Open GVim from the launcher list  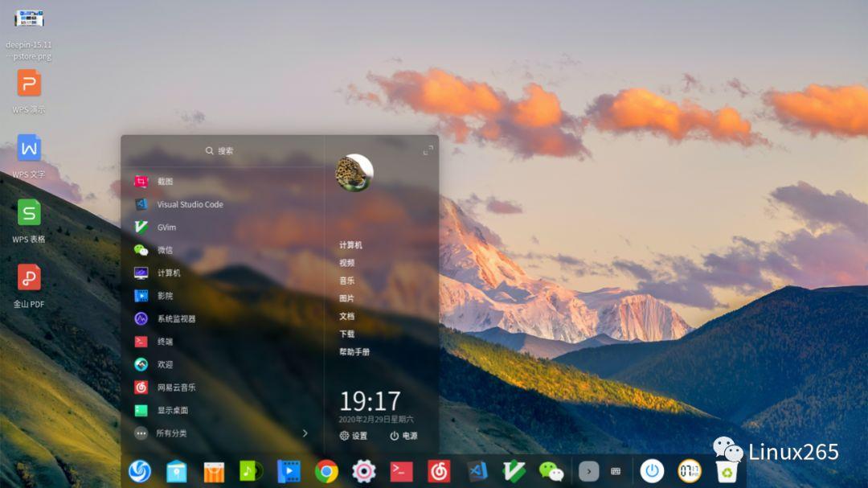(x=171, y=227)
